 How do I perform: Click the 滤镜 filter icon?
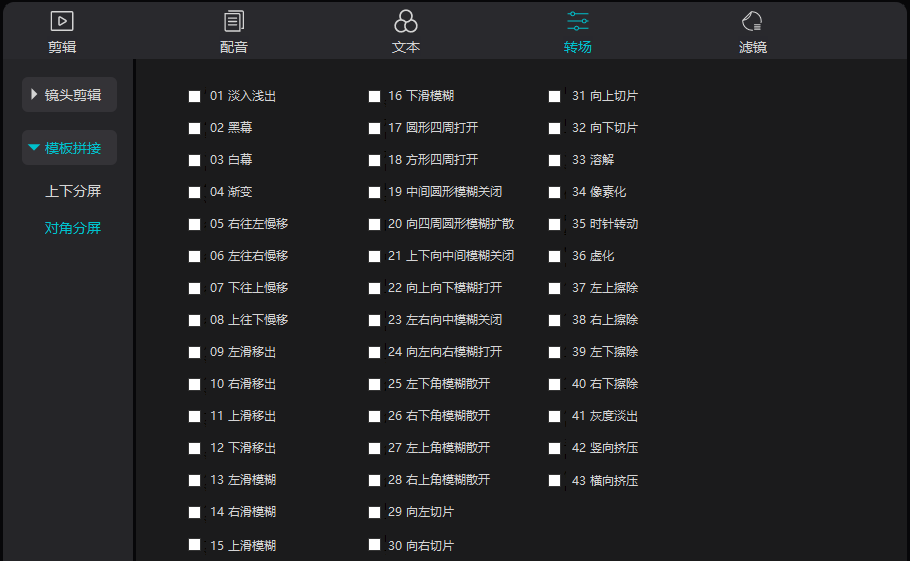click(x=752, y=21)
